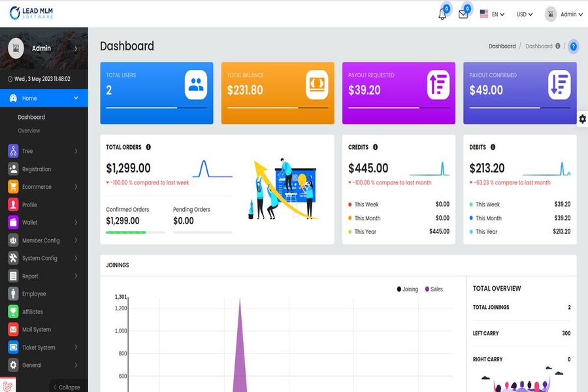Click the settings gear on right edge
Viewport: 588px width, 392px height.
[582, 119]
